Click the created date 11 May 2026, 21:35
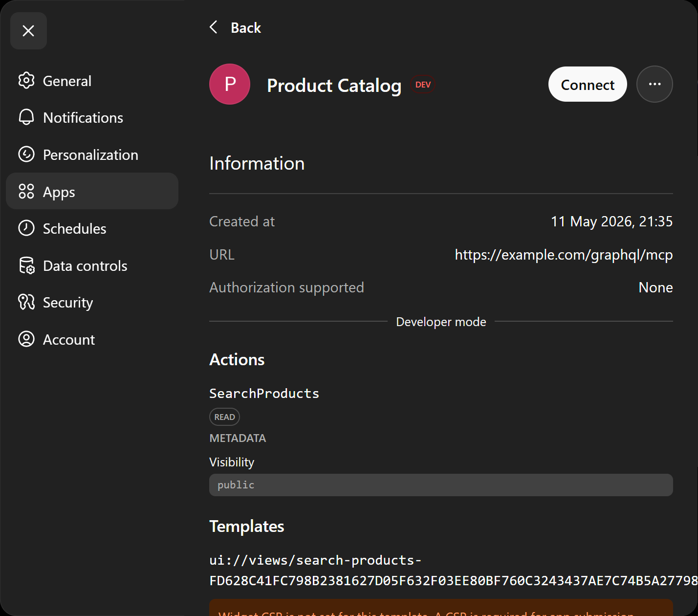The width and height of the screenshot is (698, 616). coord(611,221)
